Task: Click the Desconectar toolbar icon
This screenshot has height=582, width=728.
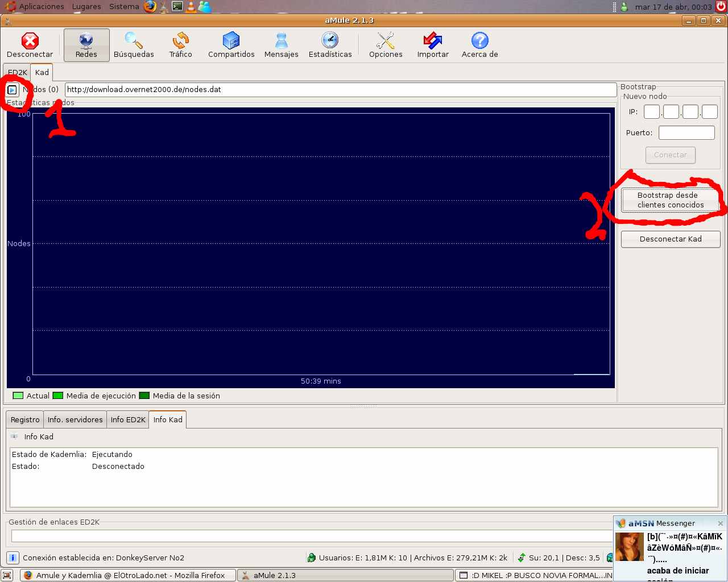Action: pos(30,45)
